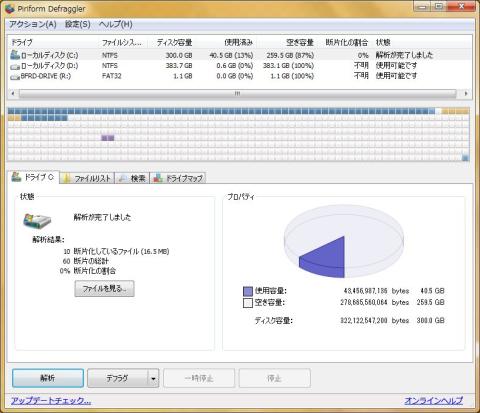Click the ファイルリスト tab folder icon
Screen dimensions: 480x413
[67, 178]
